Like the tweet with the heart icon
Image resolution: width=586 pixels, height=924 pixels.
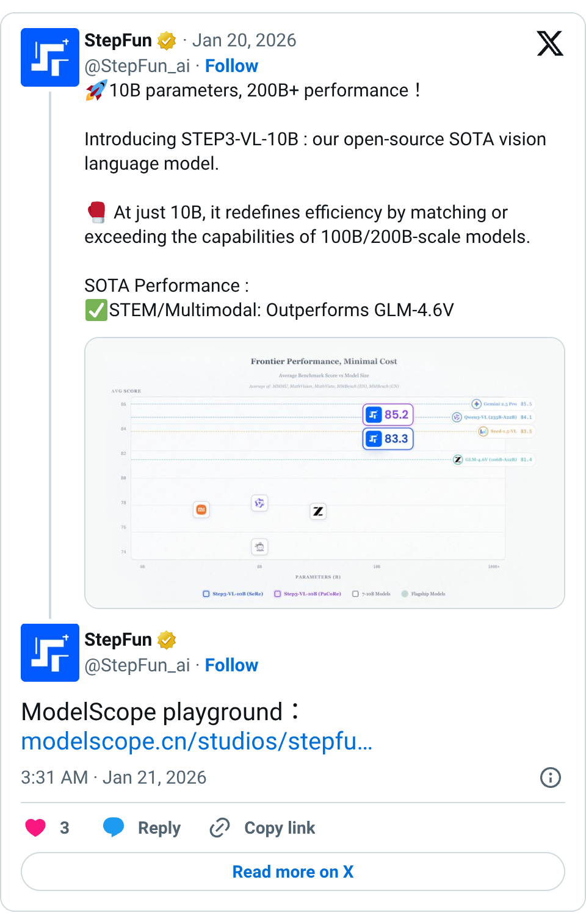(x=35, y=828)
